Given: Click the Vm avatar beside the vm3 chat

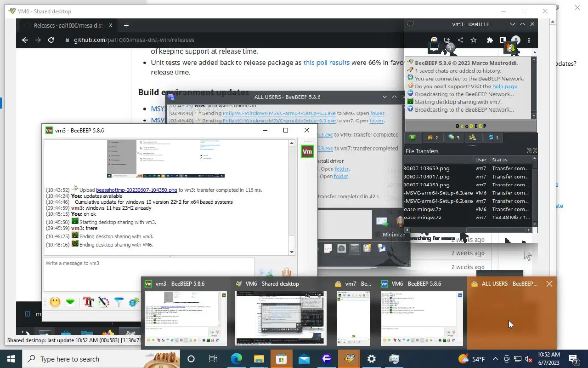Looking at the screenshot, I should pyautogui.click(x=307, y=151).
